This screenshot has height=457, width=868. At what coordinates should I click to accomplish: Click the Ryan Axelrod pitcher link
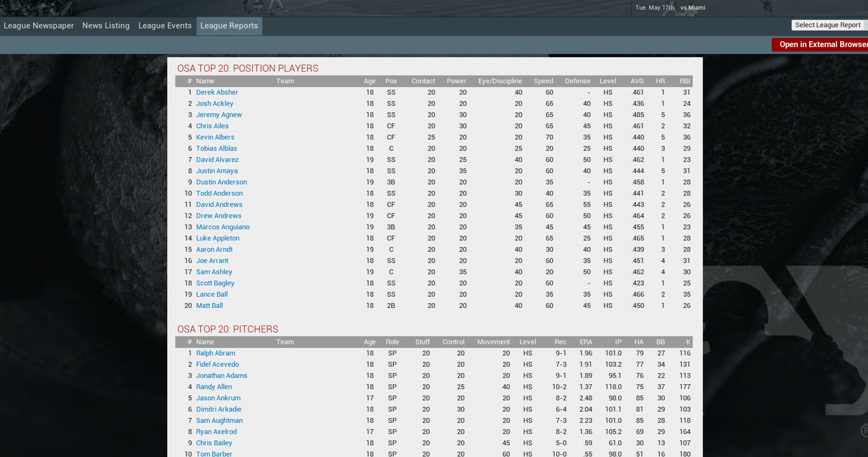216,431
